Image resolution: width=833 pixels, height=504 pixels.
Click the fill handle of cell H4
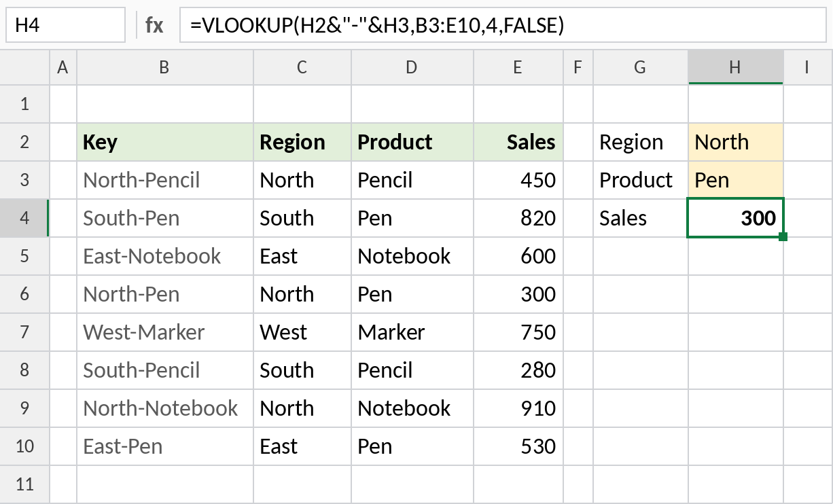tap(783, 237)
